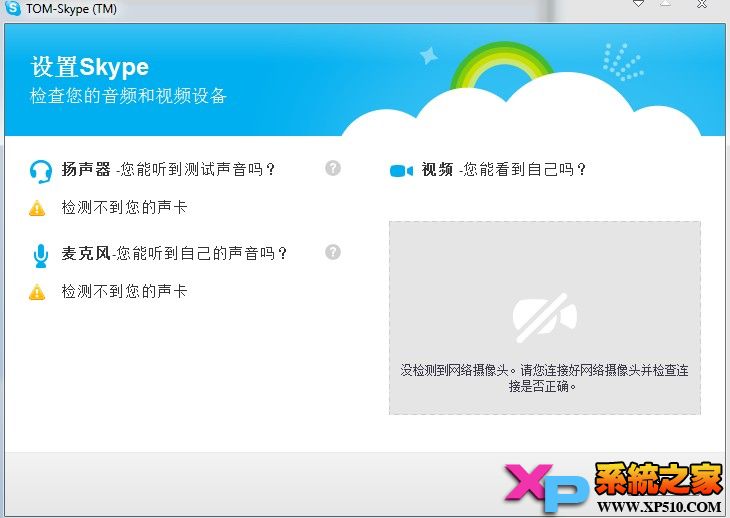Click the video camera icon

(x=401, y=171)
